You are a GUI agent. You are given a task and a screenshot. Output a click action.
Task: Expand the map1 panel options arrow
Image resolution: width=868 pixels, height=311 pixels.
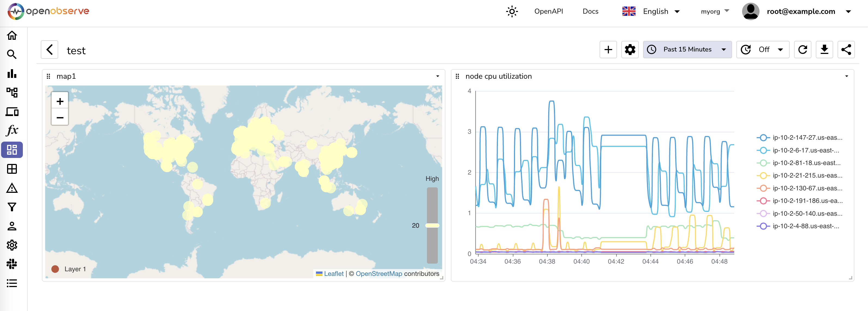pyautogui.click(x=437, y=76)
